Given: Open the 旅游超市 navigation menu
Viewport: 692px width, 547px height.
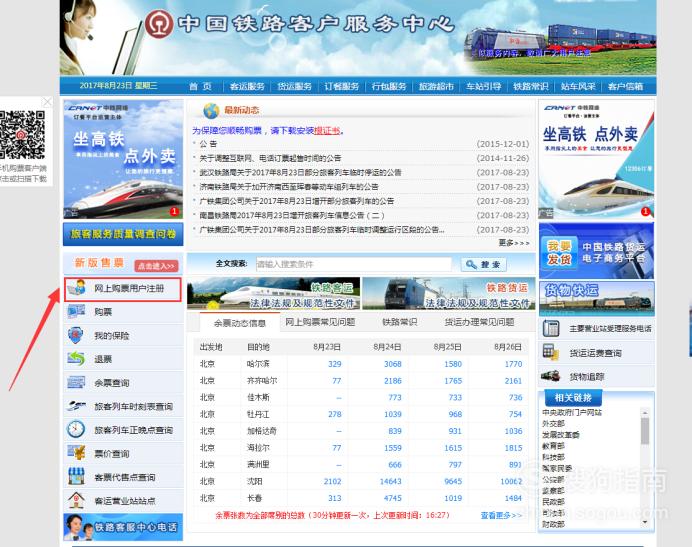Looking at the screenshot, I should (x=436, y=86).
